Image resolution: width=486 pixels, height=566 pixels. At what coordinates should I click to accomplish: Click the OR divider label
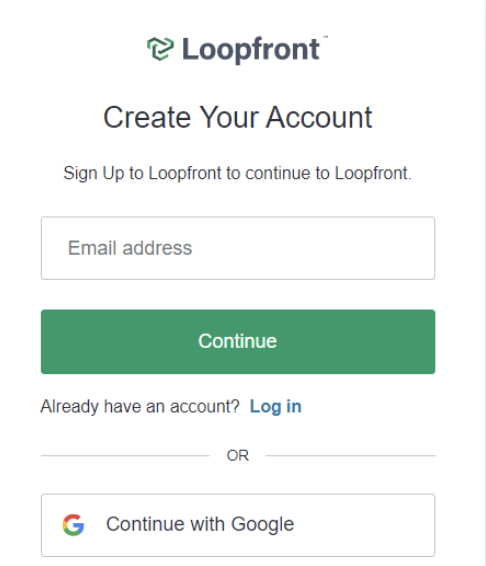(x=238, y=456)
